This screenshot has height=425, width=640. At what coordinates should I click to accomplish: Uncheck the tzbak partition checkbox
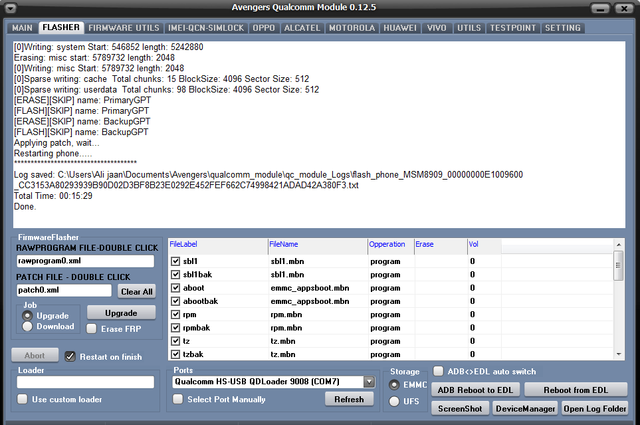[176, 354]
